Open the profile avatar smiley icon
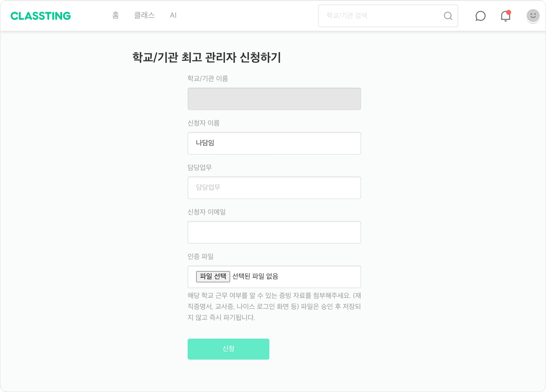 click(533, 16)
